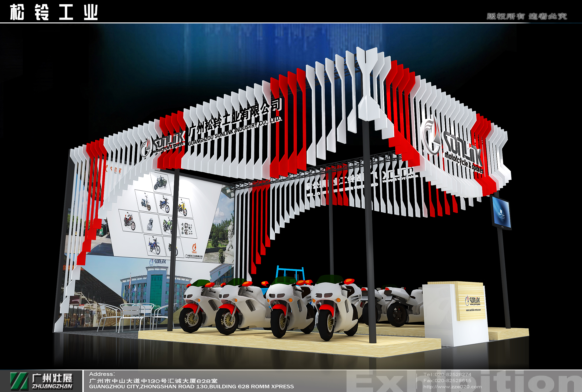The image size is (582, 392).
Task: Click the blue frame behind the motorcycles
Action: [x=290, y=273]
